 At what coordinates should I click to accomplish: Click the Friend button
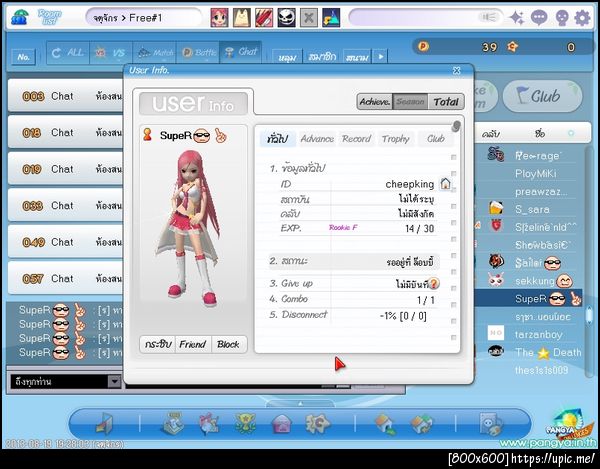click(x=193, y=344)
